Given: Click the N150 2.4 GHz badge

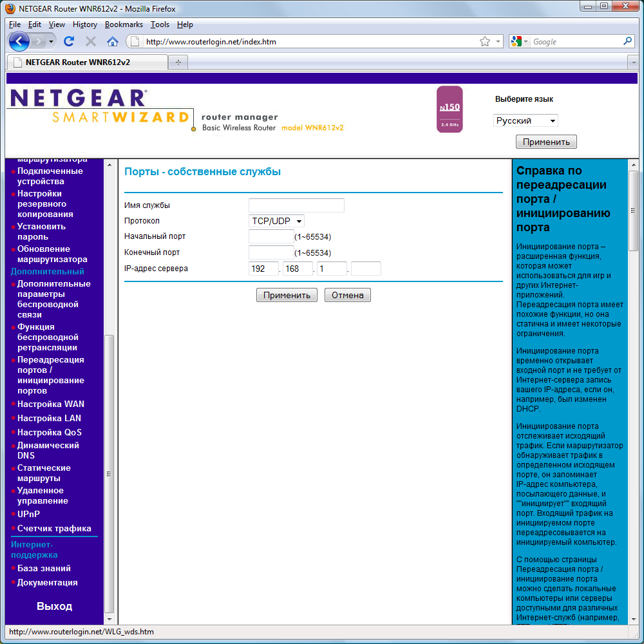Looking at the screenshot, I should point(450,109).
